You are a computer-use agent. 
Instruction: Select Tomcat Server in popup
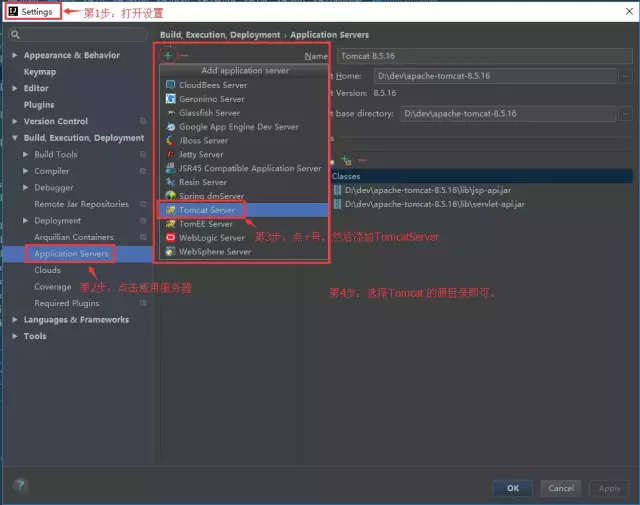coord(244,210)
